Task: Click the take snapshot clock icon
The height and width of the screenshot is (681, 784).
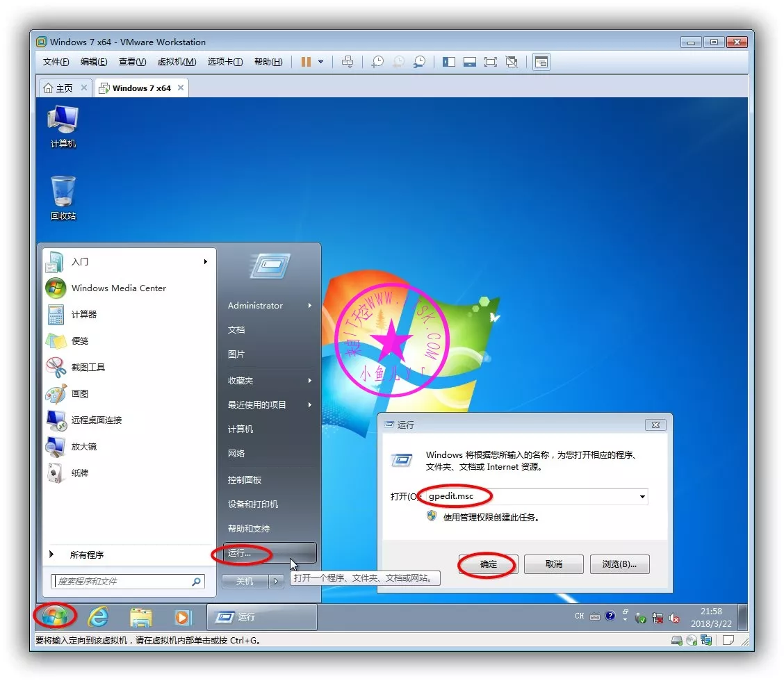Action: pyautogui.click(x=377, y=62)
